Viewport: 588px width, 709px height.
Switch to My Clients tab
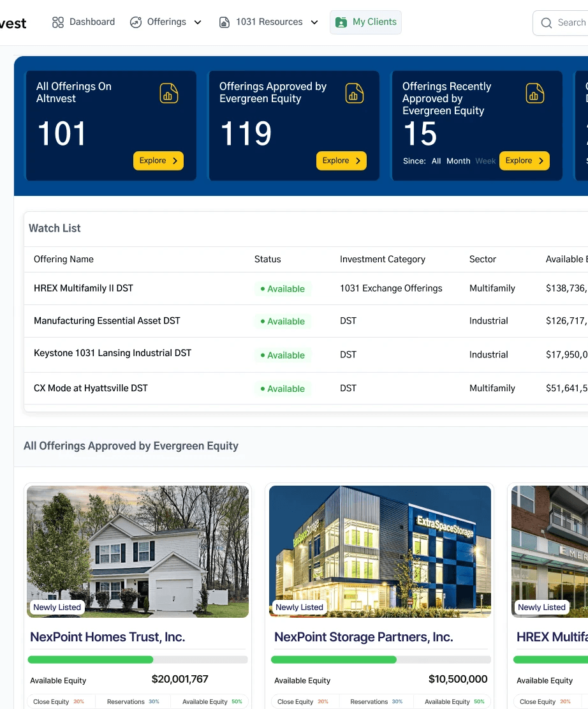coord(365,22)
